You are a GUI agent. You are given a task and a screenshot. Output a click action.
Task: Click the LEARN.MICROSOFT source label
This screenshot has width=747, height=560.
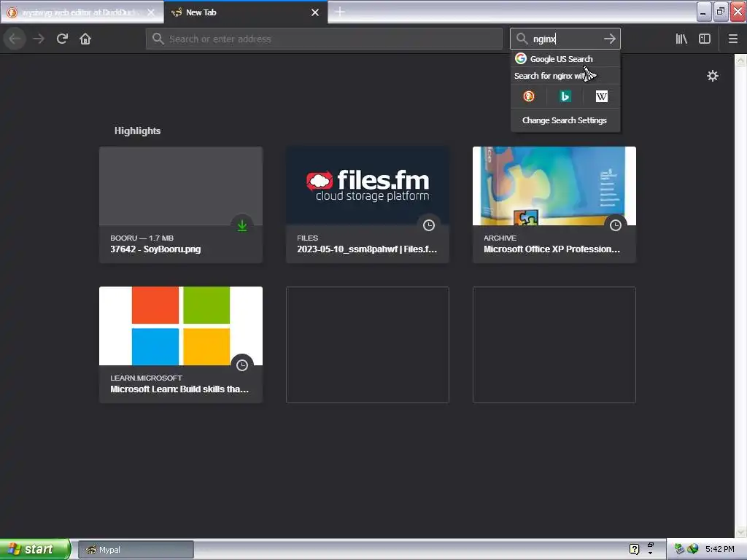(x=146, y=378)
